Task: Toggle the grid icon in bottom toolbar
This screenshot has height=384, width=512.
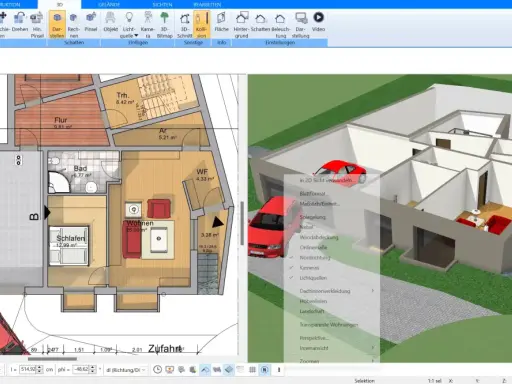Action: [x=252, y=369]
